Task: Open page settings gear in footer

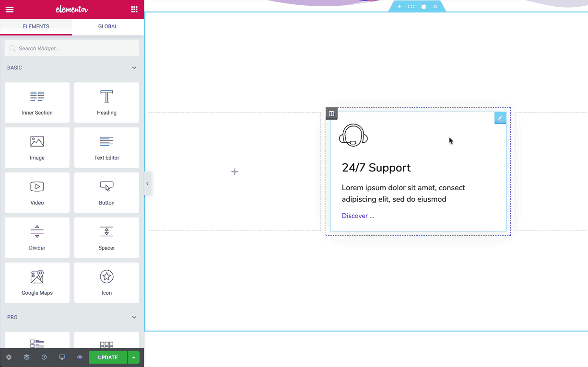Action: [9, 357]
